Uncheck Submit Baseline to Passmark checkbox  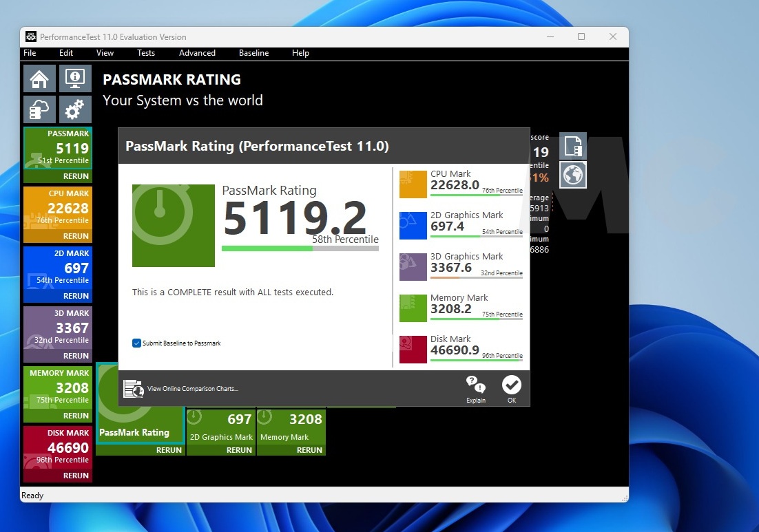pyautogui.click(x=137, y=343)
